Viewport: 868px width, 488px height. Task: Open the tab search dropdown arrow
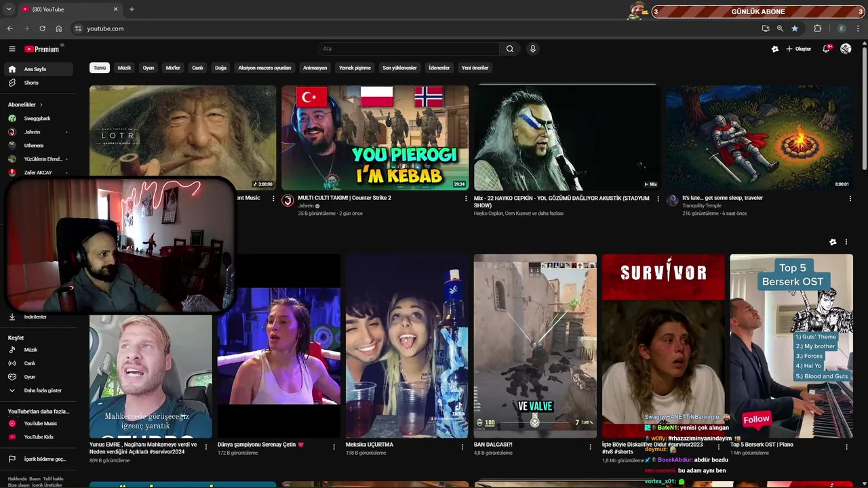coord(9,9)
